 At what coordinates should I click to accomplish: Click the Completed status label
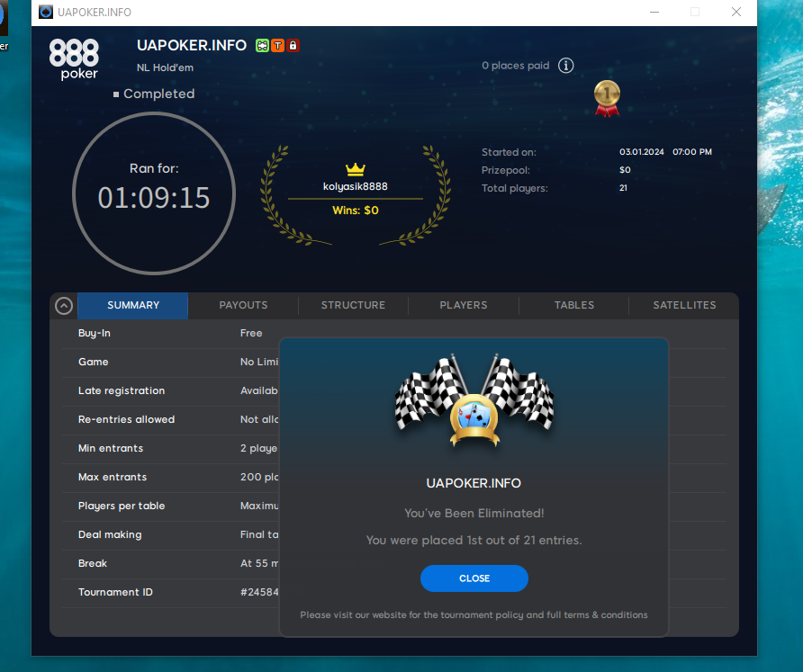(158, 94)
